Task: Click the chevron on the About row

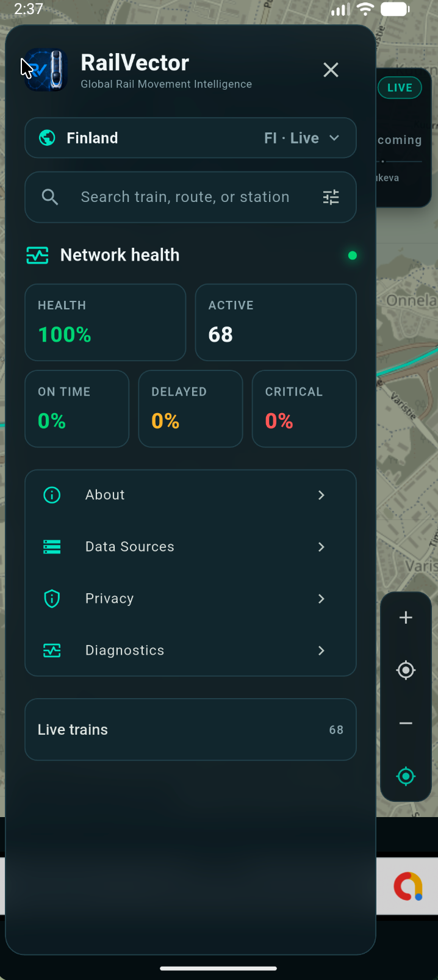Action: [321, 495]
